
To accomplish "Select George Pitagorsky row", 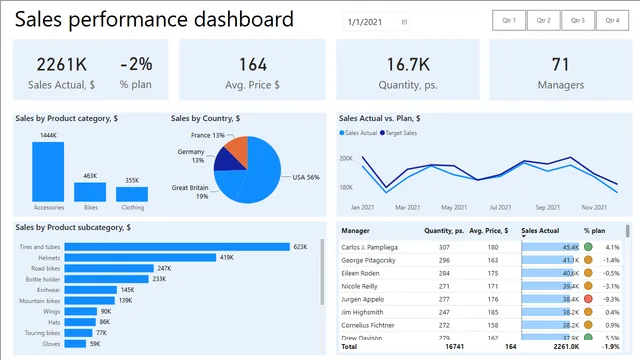I will 480,260.
